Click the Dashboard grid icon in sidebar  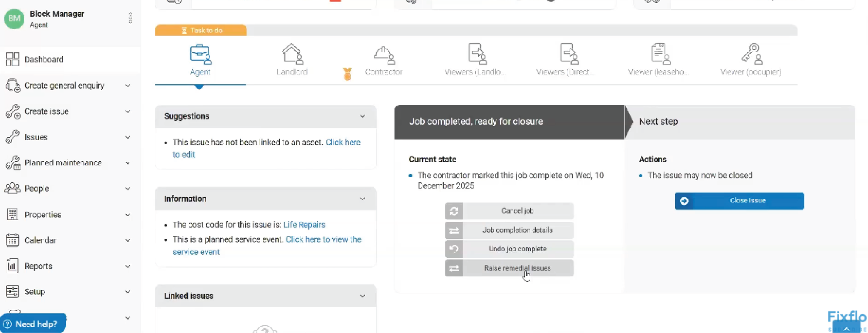click(x=12, y=59)
